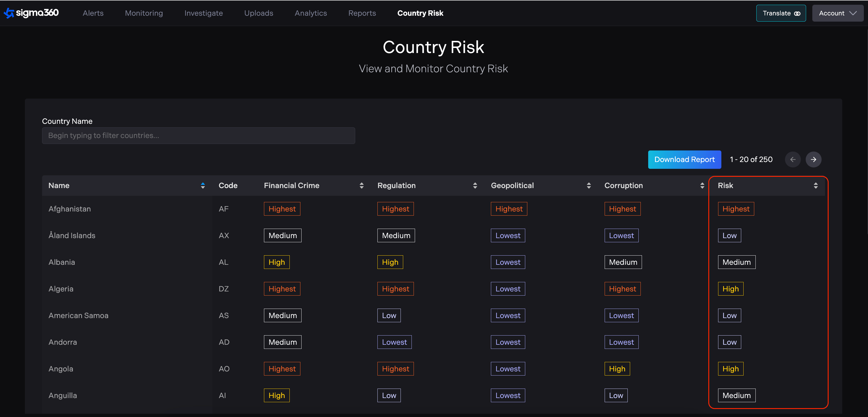
Task: Sort by Financial Crime column
Action: pos(361,185)
